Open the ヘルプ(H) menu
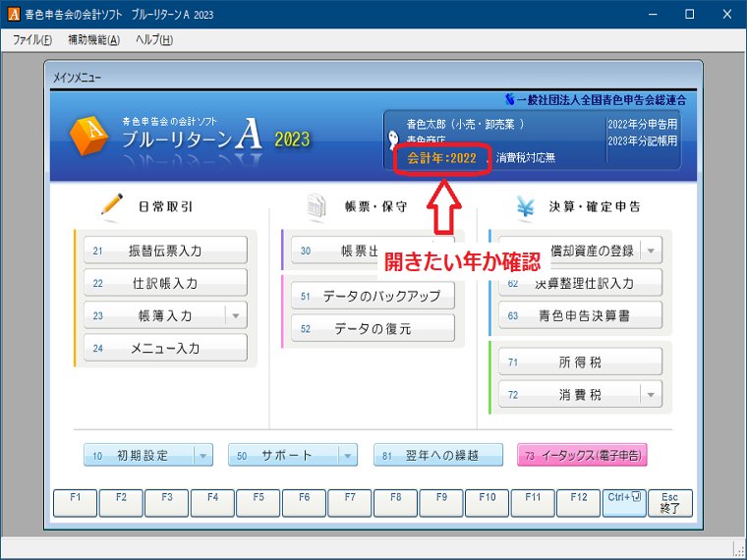The width and height of the screenshot is (747, 560). coord(154,40)
